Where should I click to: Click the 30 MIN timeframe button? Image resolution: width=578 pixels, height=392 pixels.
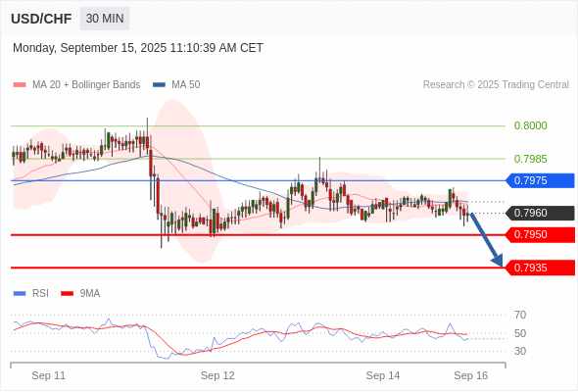click(105, 18)
